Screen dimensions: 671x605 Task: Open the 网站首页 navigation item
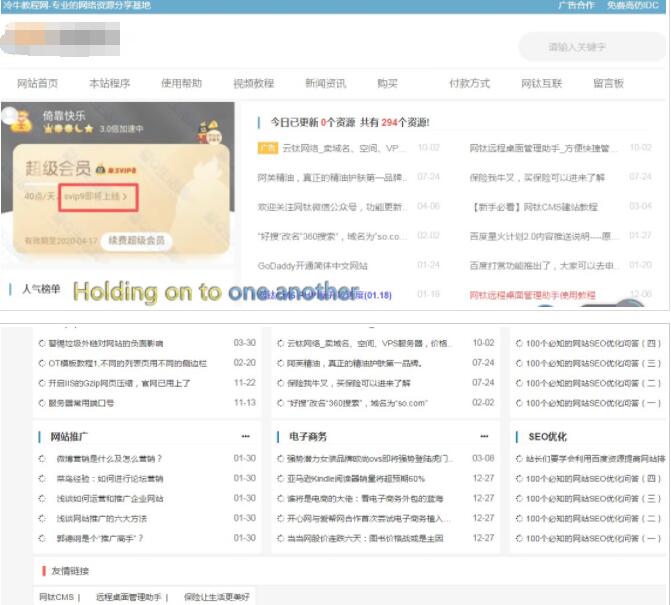[38, 84]
